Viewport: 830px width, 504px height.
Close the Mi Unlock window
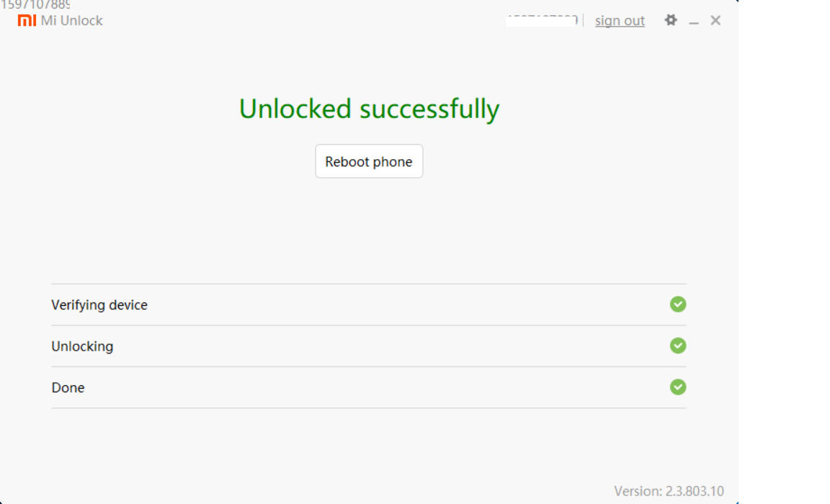point(715,20)
